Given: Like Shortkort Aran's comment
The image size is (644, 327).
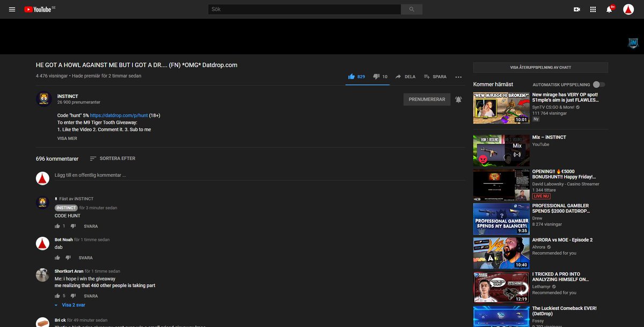Looking at the screenshot, I should pyautogui.click(x=57, y=296).
